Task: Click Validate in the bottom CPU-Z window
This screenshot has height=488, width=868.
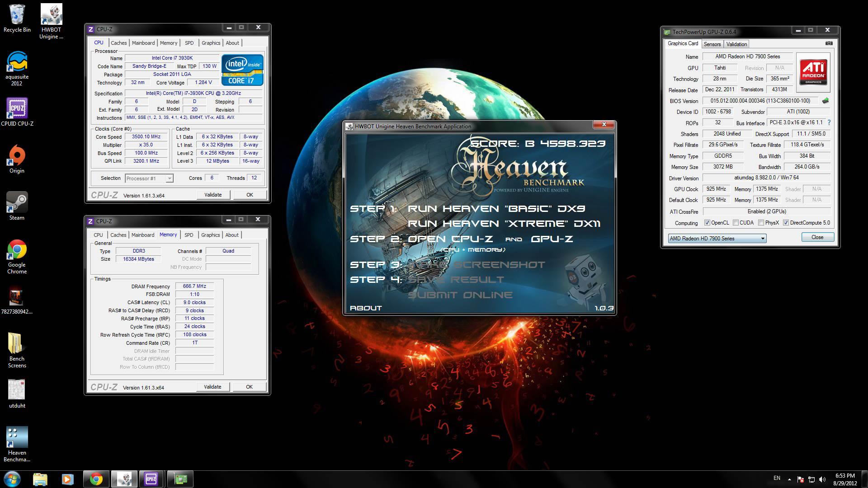Action: pyautogui.click(x=212, y=387)
